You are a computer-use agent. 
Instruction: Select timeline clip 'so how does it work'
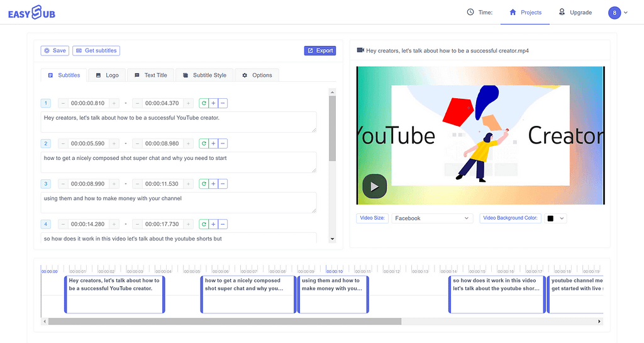coord(497,295)
